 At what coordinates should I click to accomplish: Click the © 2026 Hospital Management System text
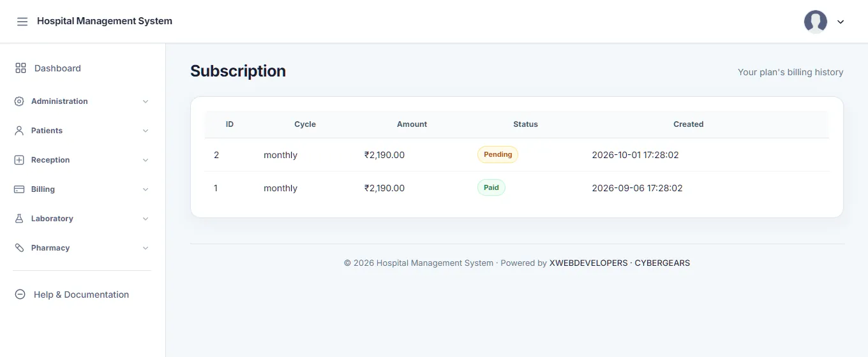coord(419,263)
